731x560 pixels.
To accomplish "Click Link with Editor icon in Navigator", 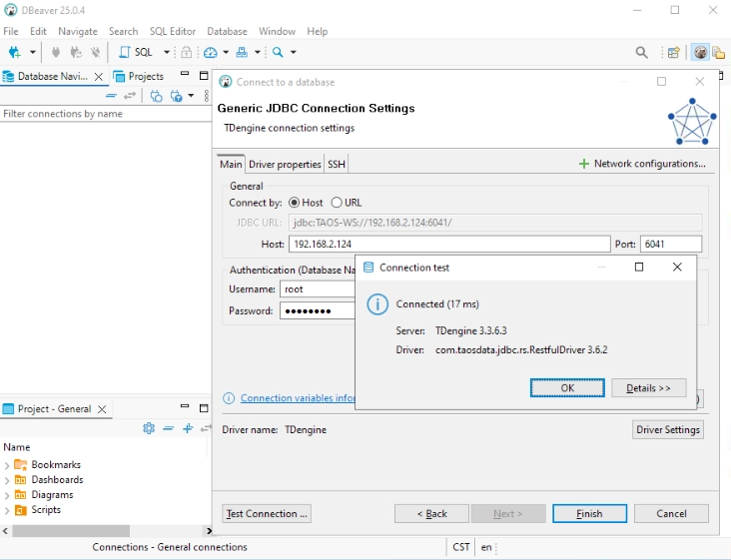I will click(x=130, y=96).
